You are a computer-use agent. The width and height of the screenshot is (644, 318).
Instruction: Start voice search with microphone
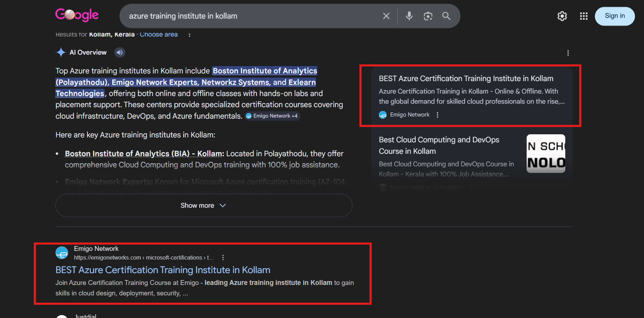[x=409, y=16]
